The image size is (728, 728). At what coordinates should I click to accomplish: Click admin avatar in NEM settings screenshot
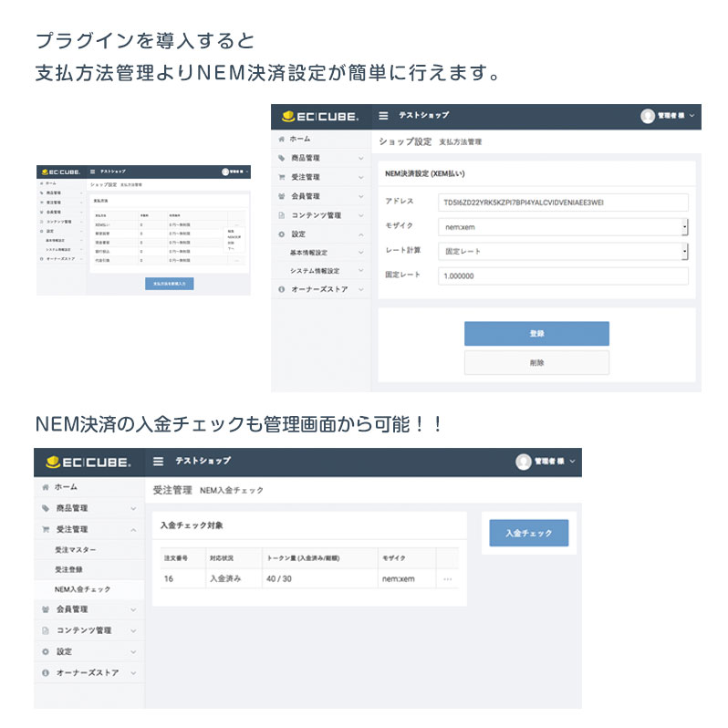647,116
